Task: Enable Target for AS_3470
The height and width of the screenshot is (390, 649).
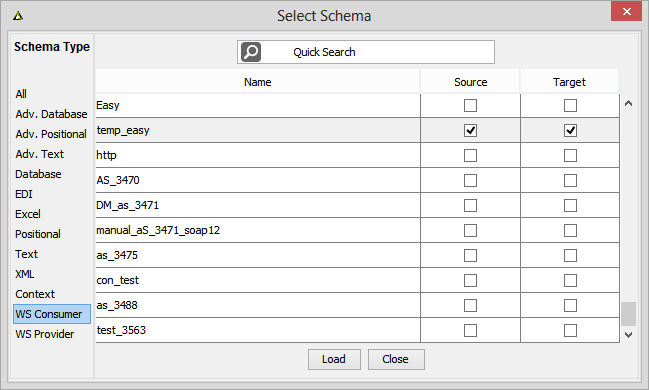Action: (570, 181)
